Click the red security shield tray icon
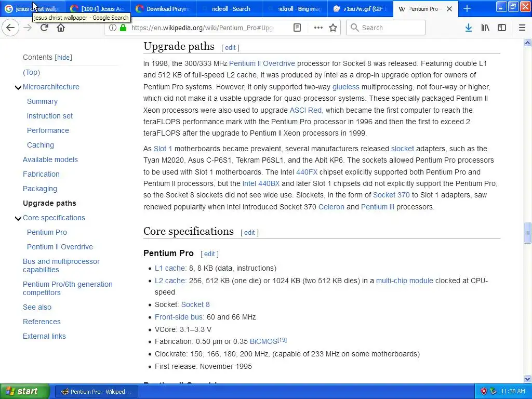Image resolution: width=532 pixels, height=399 pixels. click(484, 392)
